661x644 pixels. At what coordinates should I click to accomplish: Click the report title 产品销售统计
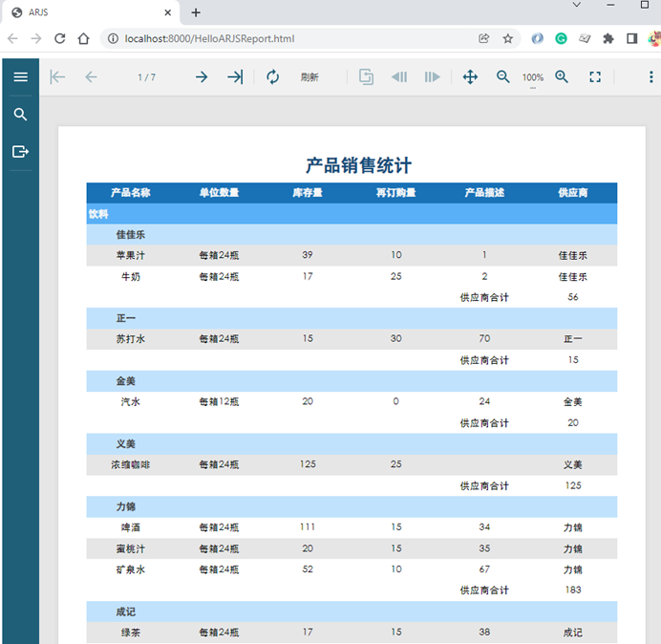point(358,165)
